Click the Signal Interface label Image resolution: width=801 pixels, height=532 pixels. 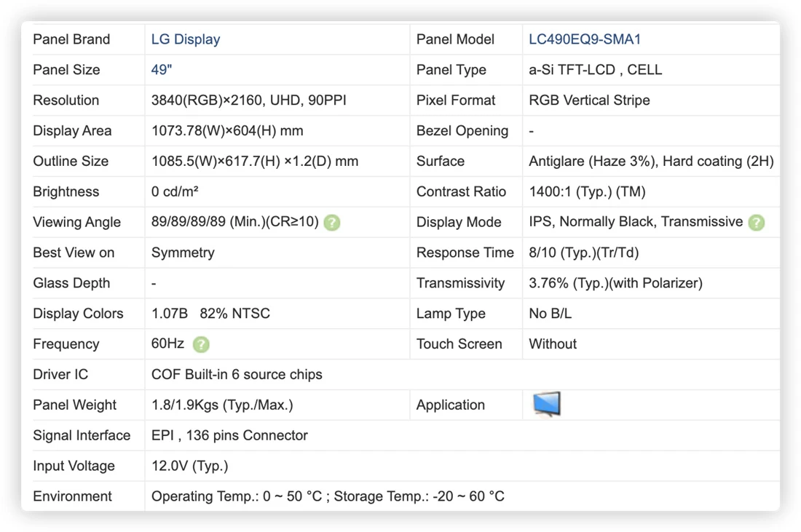[x=82, y=435]
